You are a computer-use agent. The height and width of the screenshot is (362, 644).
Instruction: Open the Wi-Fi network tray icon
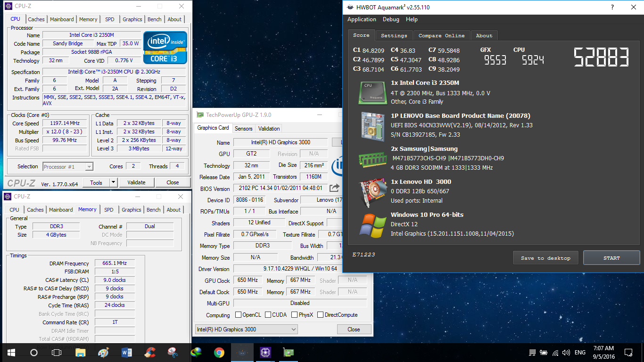coord(555,352)
